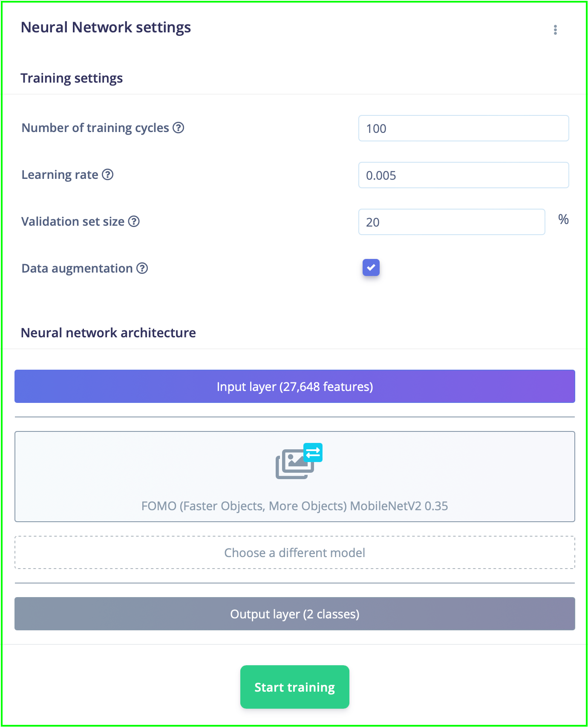Click the Data augmentation help icon
The height and width of the screenshot is (727, 588).
[142, 268]
